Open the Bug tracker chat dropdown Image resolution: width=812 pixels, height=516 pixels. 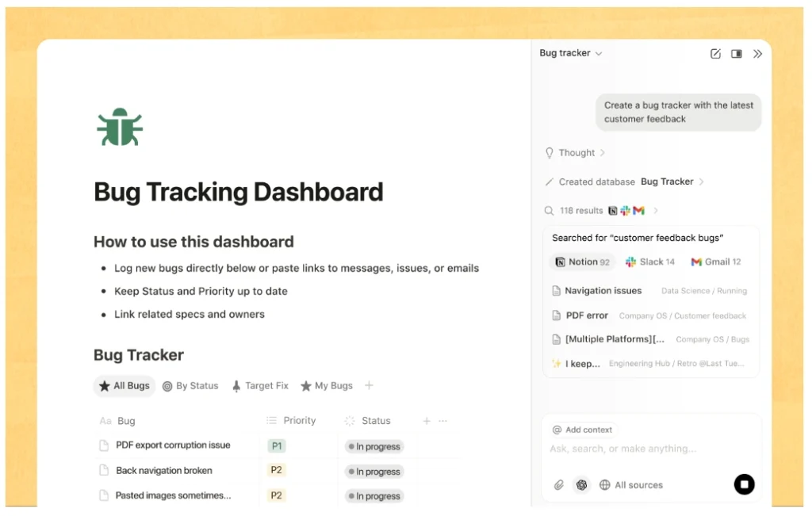(x=571, y=53)
